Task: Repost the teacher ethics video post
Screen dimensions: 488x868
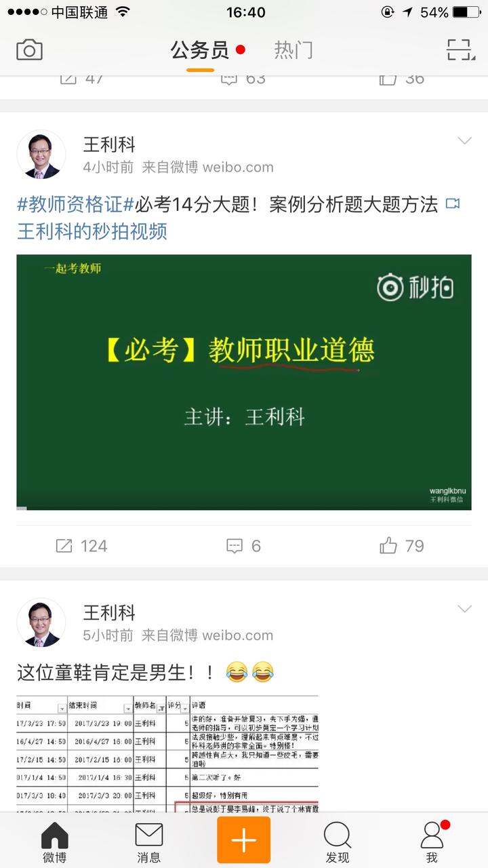Action: coord(81,546)
